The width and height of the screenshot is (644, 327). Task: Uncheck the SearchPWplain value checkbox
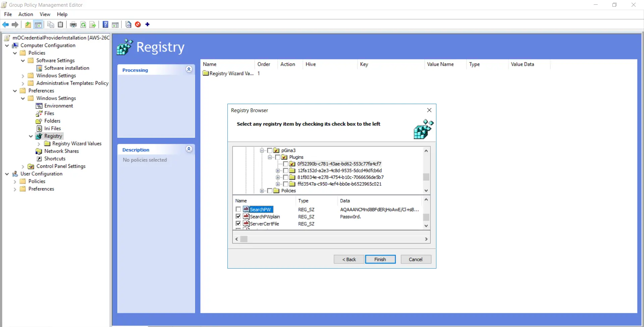pyautogui.click(x=238, y=216)
